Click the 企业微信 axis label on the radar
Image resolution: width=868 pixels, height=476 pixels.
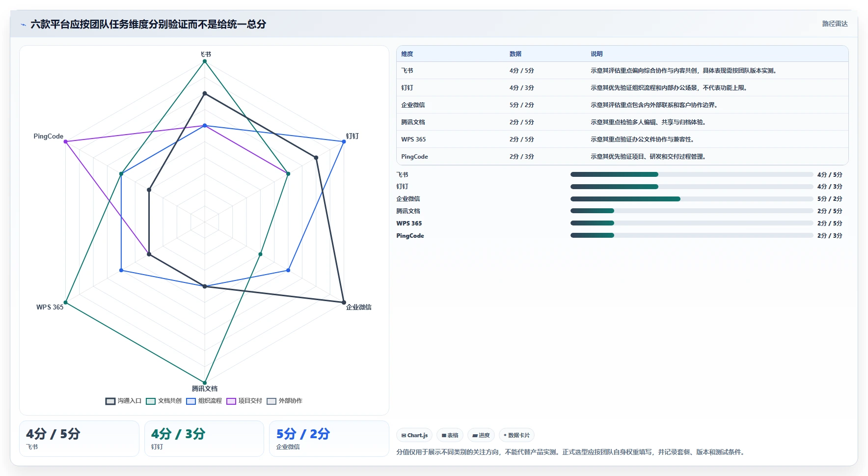(x=358, y=307)
